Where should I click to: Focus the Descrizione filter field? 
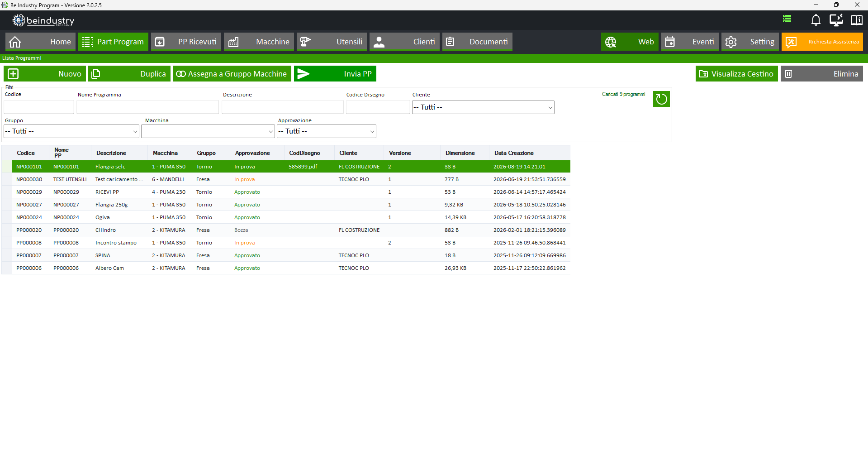pos(283,107)
